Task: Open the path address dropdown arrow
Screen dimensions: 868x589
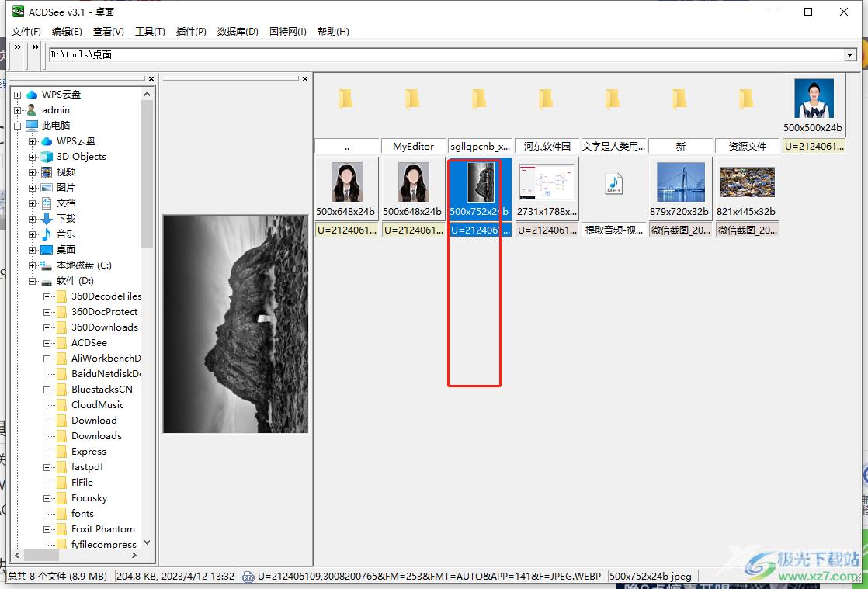Action: point(849,55)
